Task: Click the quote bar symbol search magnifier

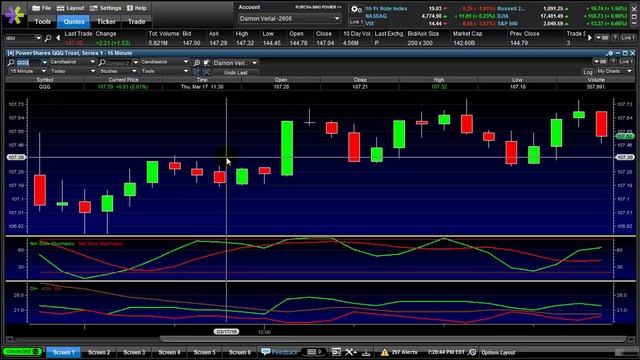Action: (x=48, y=38)
